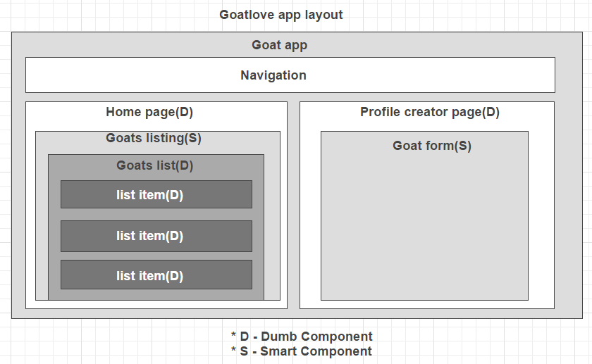Select the third "list item(D)" block
Image resolution: width=592 pixels, height=364 pixels.
pyautogui.click(x=156, y=275)
